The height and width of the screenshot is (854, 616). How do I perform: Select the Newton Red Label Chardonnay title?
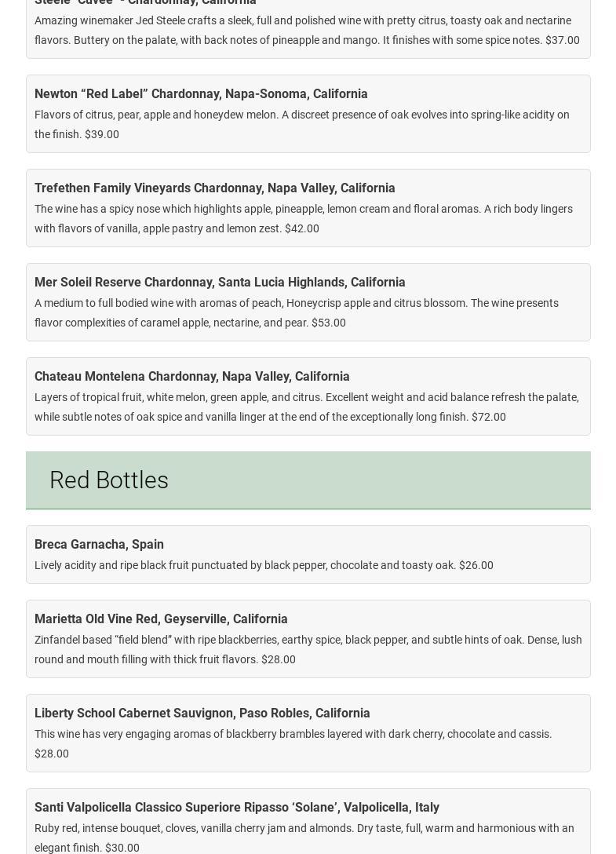pos(201,94)
